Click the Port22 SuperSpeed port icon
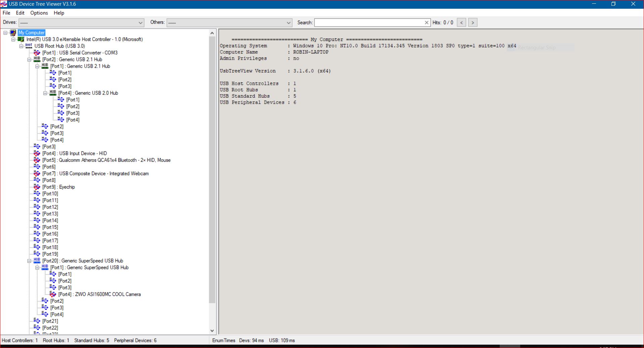This screenshot has height=348, width=644. pos(37,328)
